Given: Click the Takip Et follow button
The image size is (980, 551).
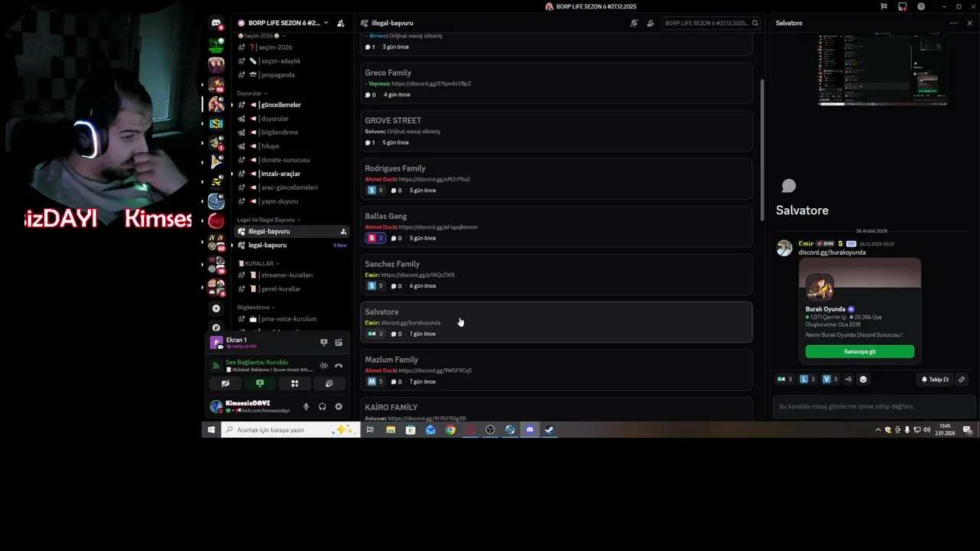Looking at the screenshot, I should click(934, 379).
